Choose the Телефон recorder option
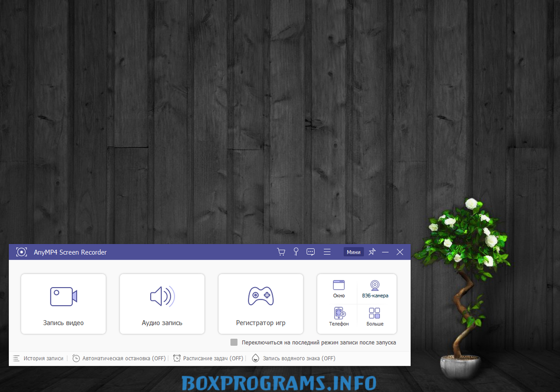Image resolution: width=560 pixels, height=392 pixels. pyautogui.click(x=339, y=317)
